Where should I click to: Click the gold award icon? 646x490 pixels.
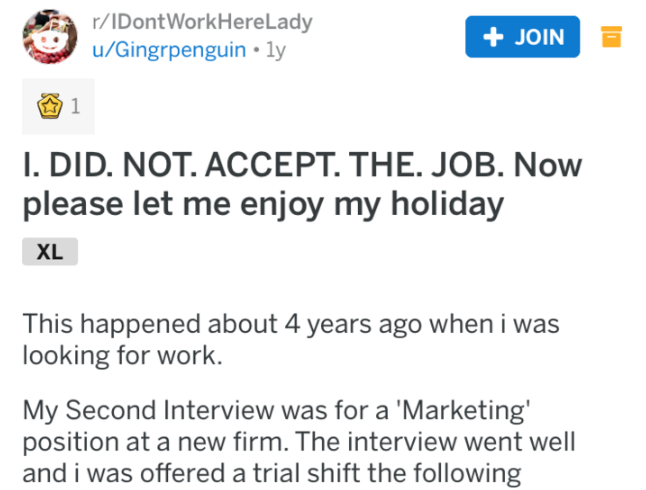click(48, 107)
